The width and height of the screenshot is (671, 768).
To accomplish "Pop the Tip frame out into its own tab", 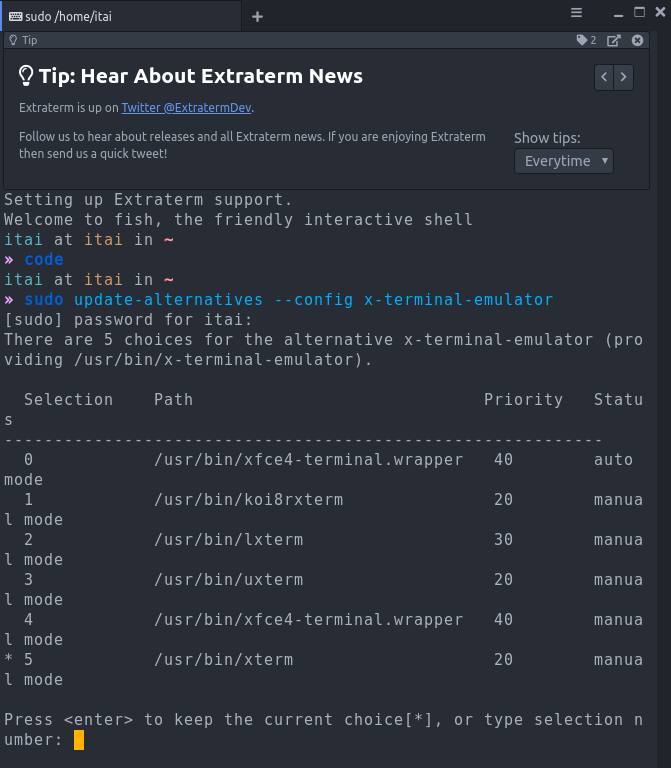I will point(614,41).
